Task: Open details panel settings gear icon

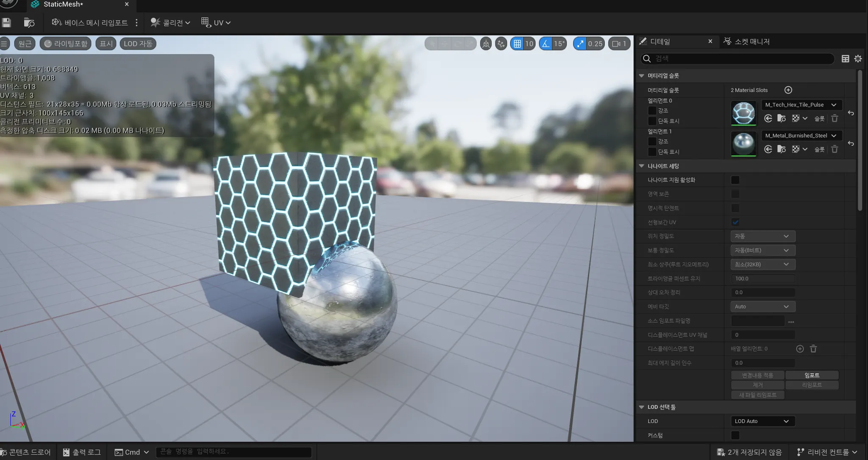Action: [858, 59]
